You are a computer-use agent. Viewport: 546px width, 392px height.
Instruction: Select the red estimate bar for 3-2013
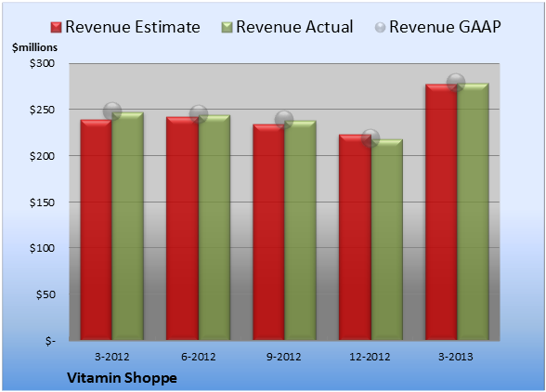441,212
